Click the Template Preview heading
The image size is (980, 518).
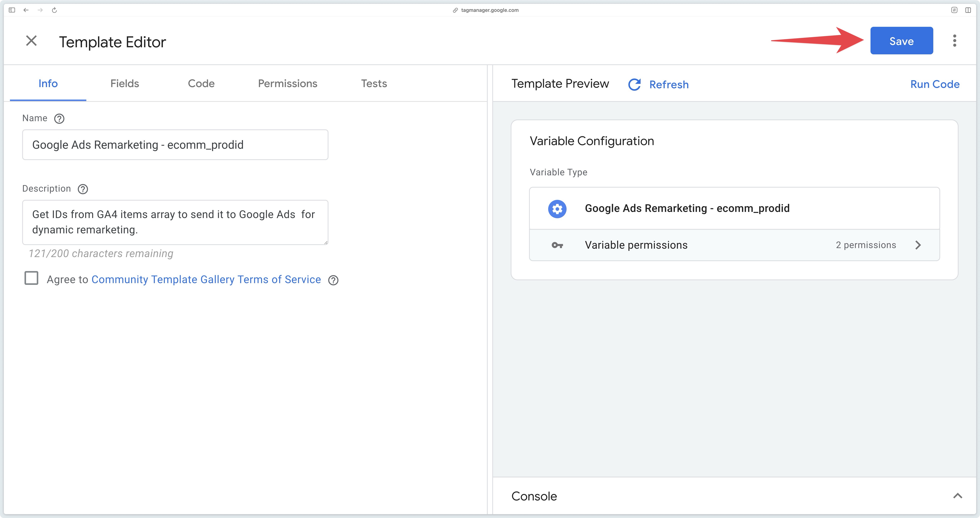(560, 84)
